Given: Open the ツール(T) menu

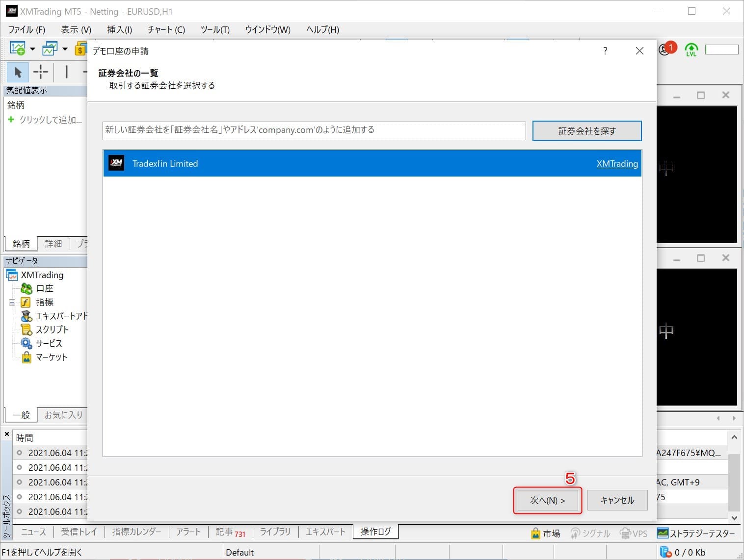Looking at the screenshot, I should point(215,29).
